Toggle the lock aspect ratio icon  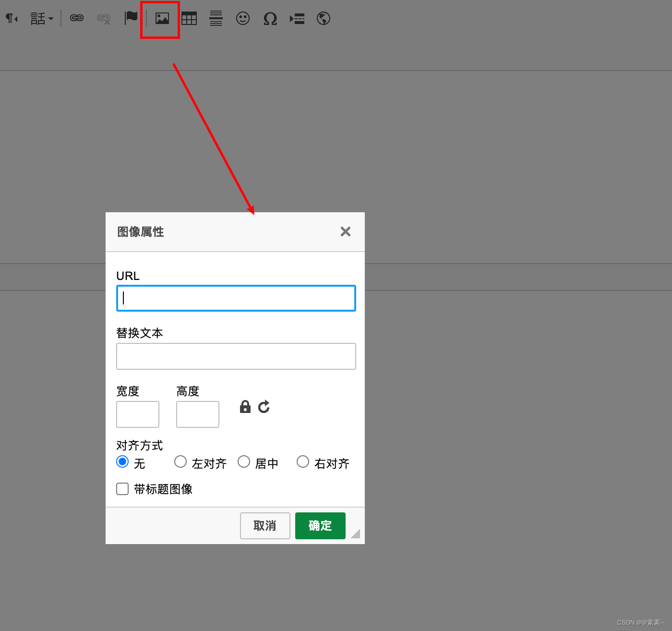(x=245, y=407)
